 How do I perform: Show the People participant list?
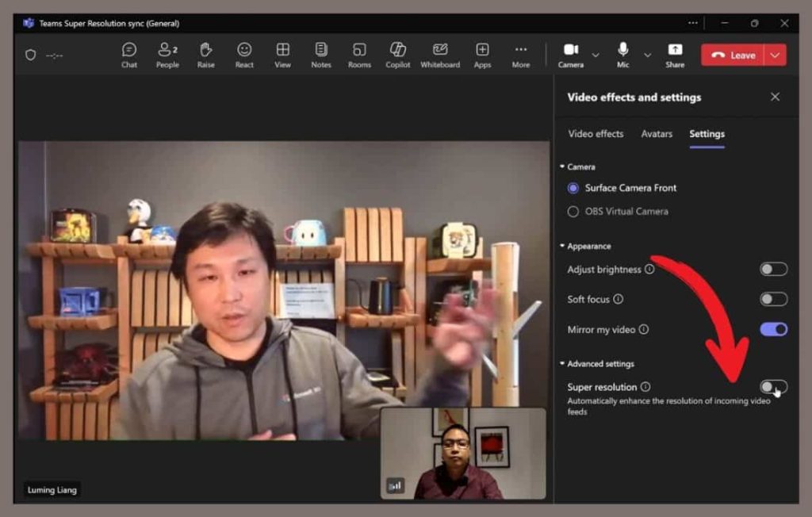pos(167,55)
